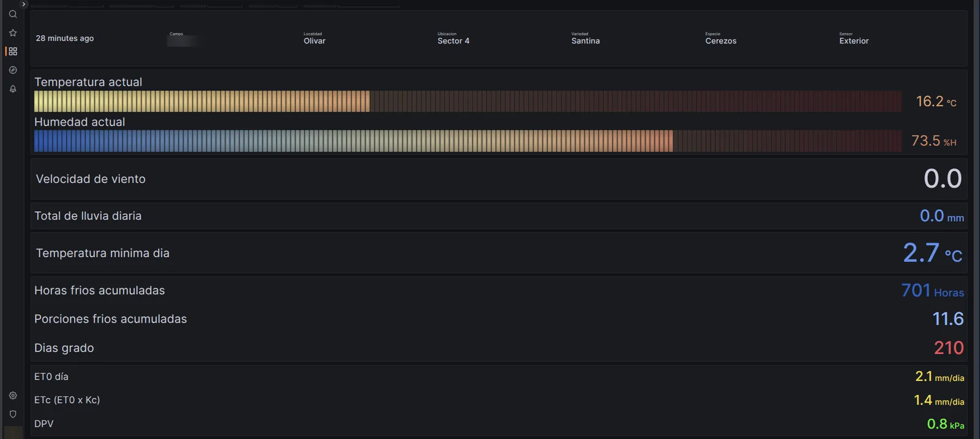The width and height of the screenshot is (980, 439).
Task: Click the 2.7 °C minimum temperature value
Action: point(932,253)
